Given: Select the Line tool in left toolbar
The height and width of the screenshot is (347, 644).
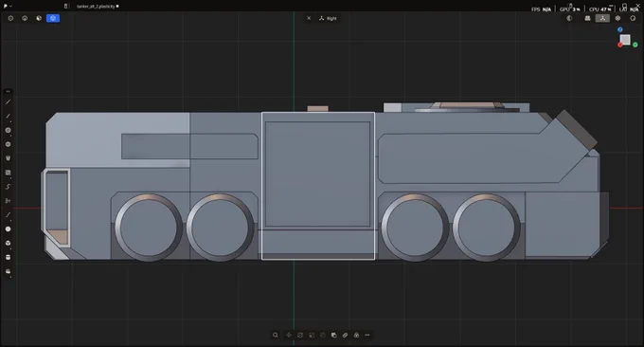Looking at the screenshot, I should coord(8,102).
